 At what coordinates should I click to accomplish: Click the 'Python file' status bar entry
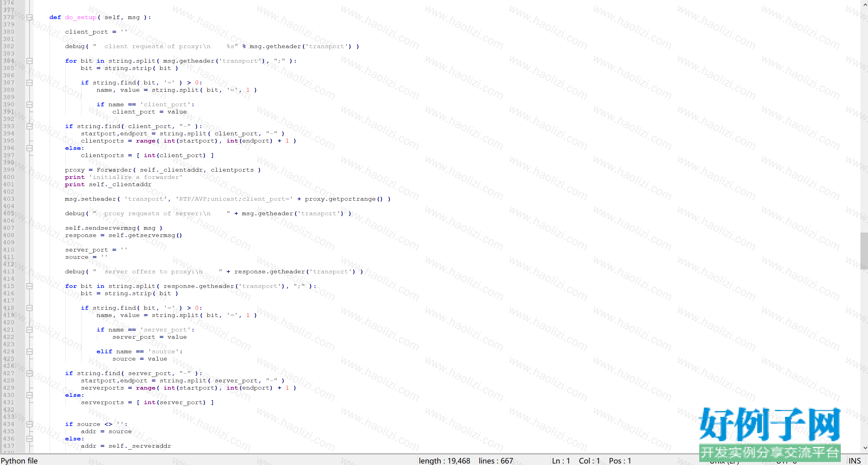click(x=19, y=461)
